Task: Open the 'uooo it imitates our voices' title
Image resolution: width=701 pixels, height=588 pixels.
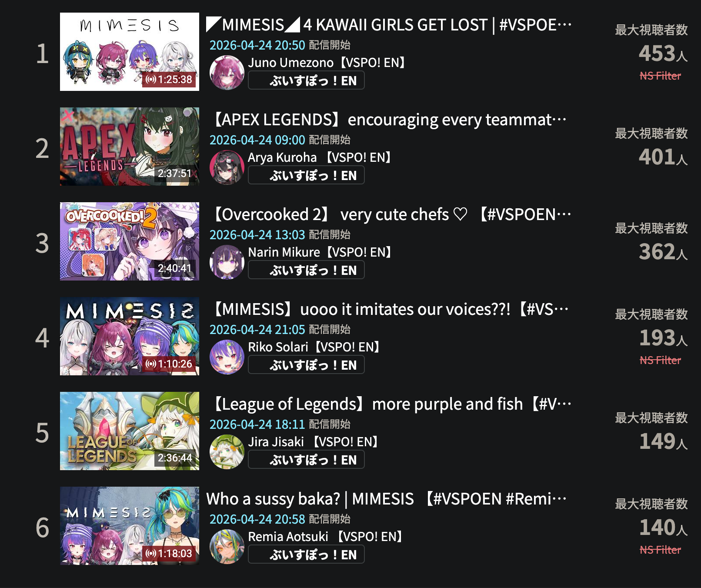Action: coord(390,309)
